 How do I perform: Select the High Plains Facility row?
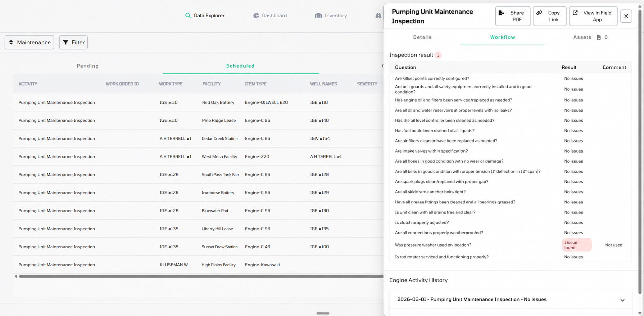198,265
